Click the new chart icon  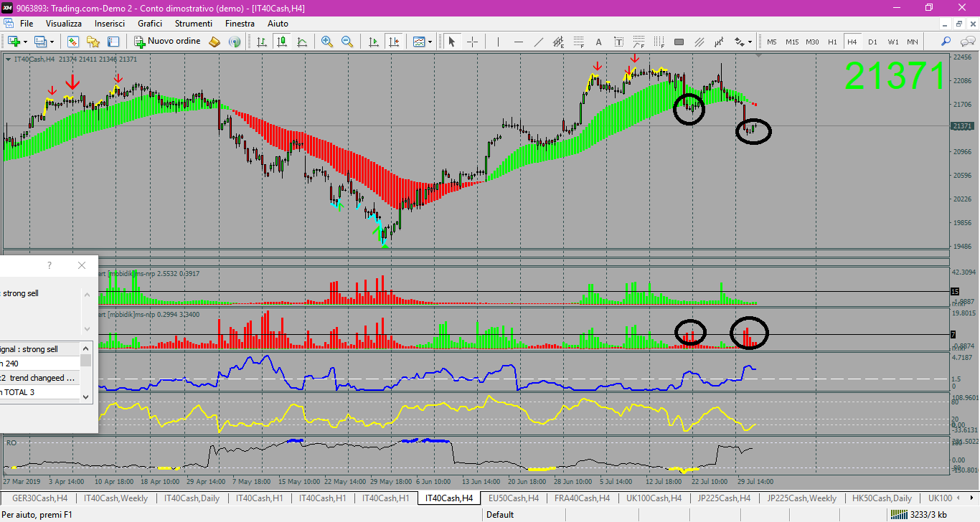pyautogui.click(x=14, y=42)
